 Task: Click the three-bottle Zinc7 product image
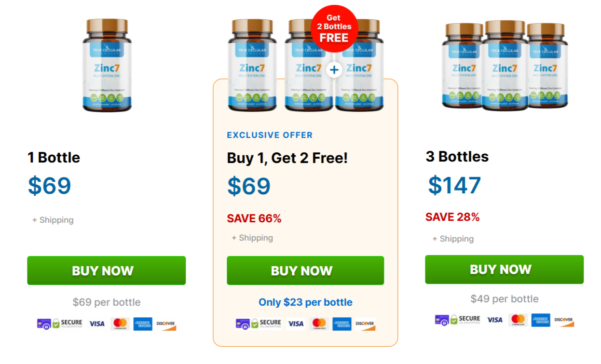[505, 65]
